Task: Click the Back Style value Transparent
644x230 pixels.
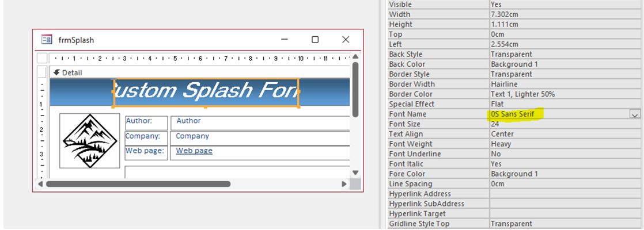Action: pos(566,54)
